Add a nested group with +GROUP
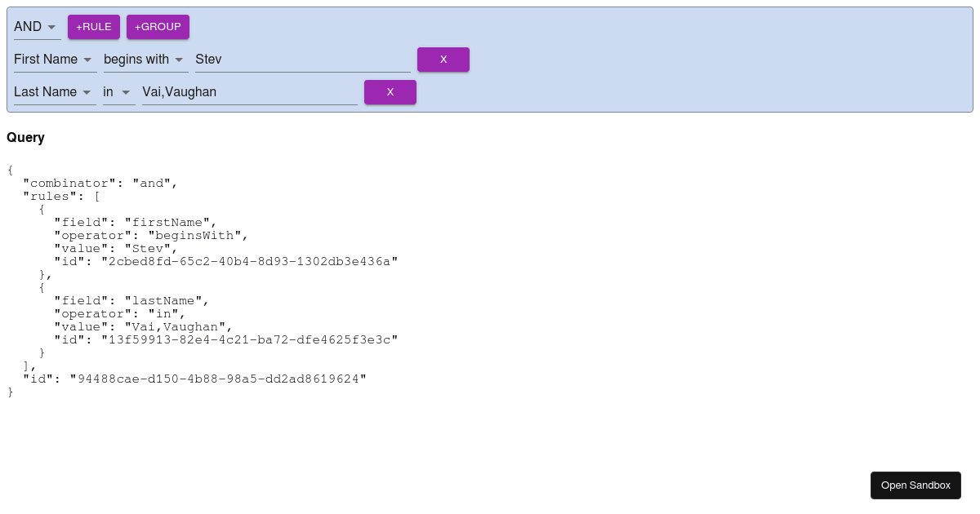This screenshot has width=980, height=514. pyautogui.click(x=158, y=26)
